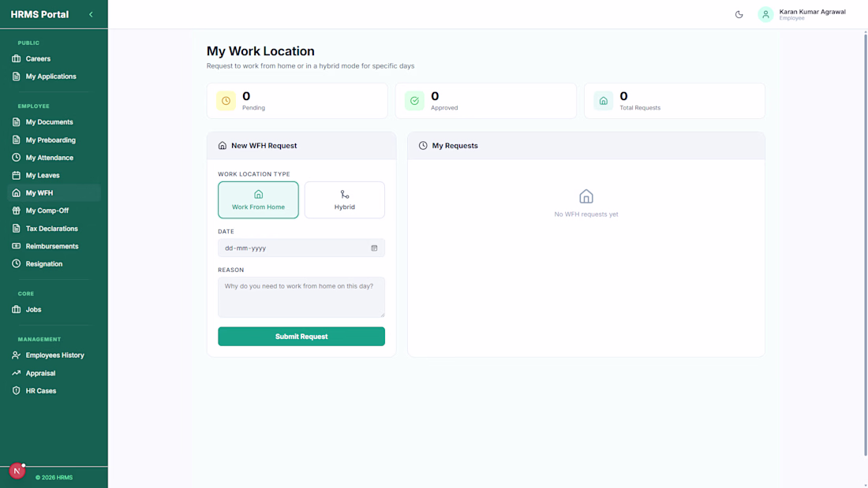This screenshot has height=488, width=868.
Task: Click the Total Requests home icon
Action: pos(604,101)
